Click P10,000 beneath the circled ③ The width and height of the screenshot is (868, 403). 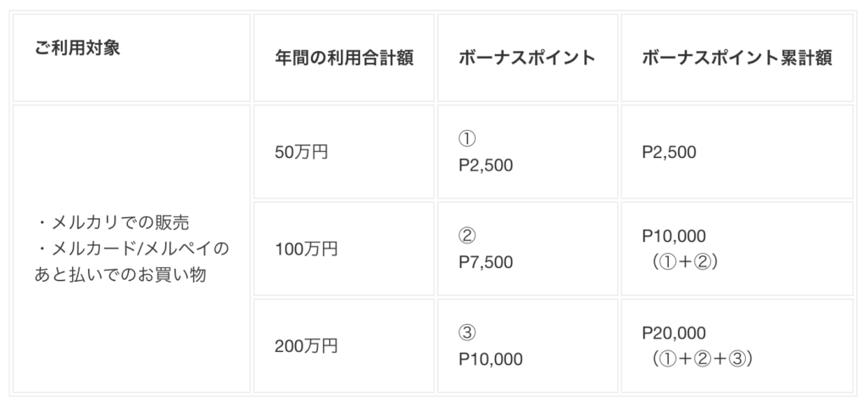pos(490,358)
